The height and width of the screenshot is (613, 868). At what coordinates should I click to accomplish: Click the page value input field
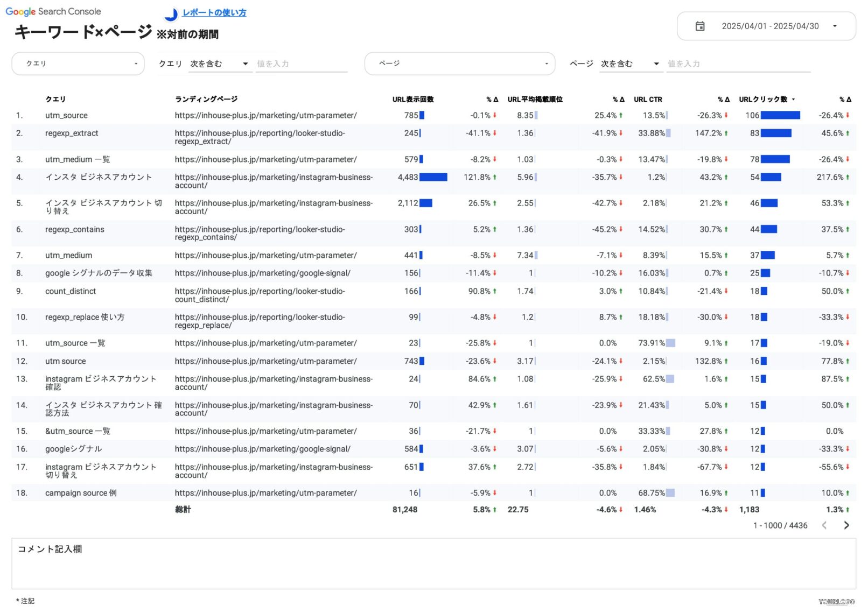(x=738, y=64)
